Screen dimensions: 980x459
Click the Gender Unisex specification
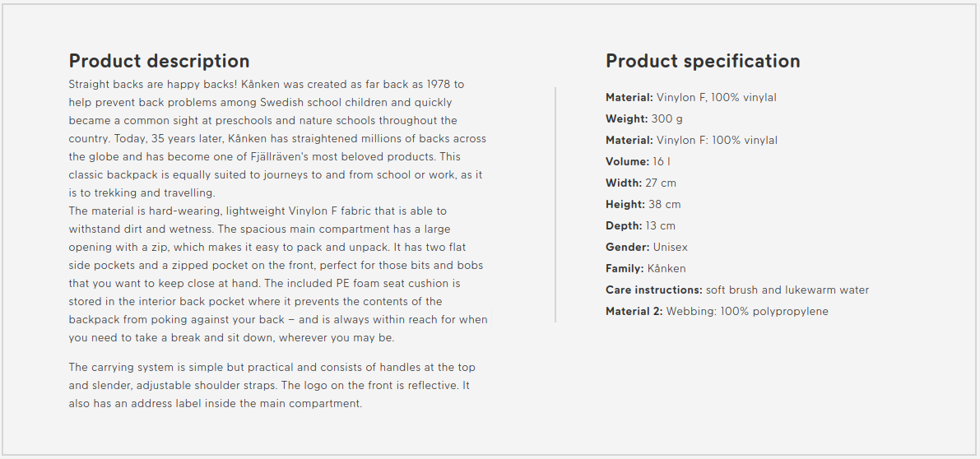(646, 248)
